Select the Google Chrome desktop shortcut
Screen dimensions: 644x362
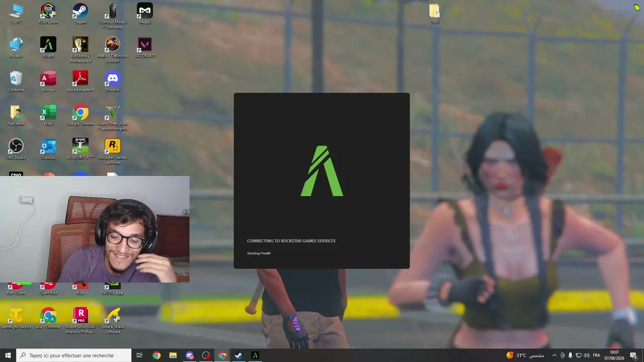point(80,116)
